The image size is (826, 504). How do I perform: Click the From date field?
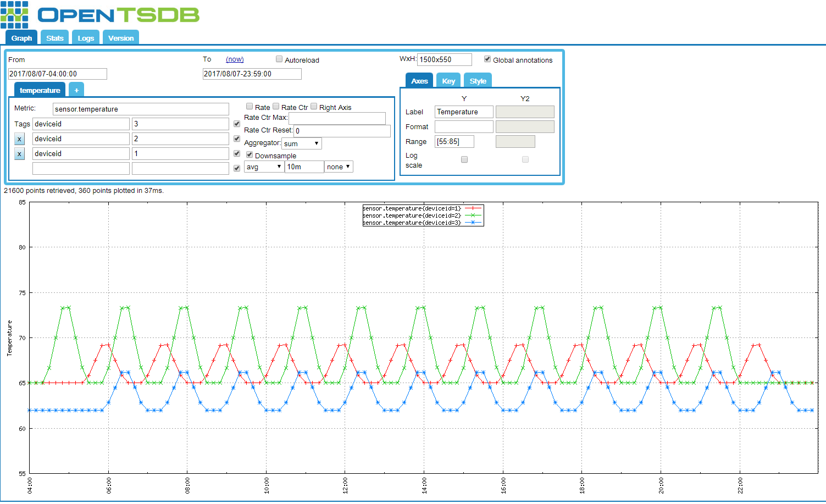[x=58, y=74]
